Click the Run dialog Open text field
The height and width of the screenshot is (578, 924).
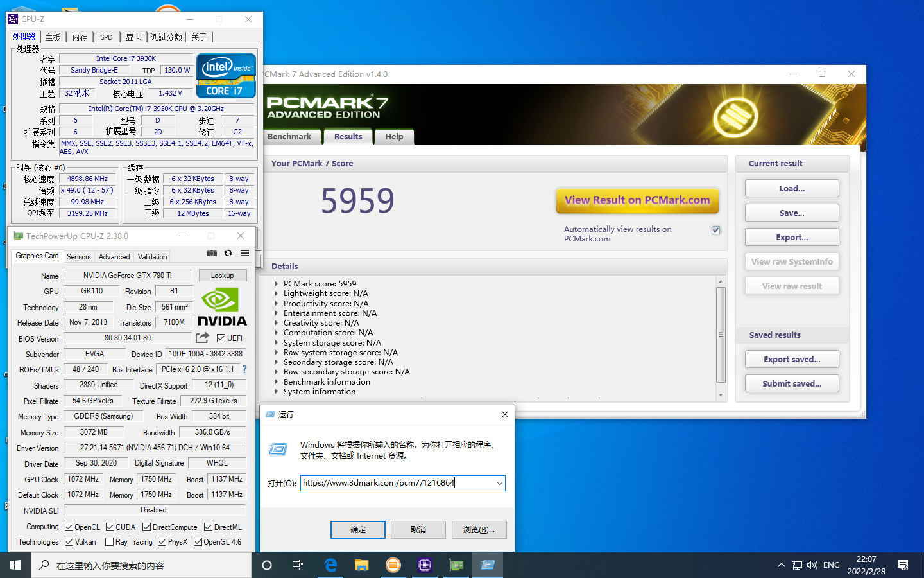click(x=397, y=483)
